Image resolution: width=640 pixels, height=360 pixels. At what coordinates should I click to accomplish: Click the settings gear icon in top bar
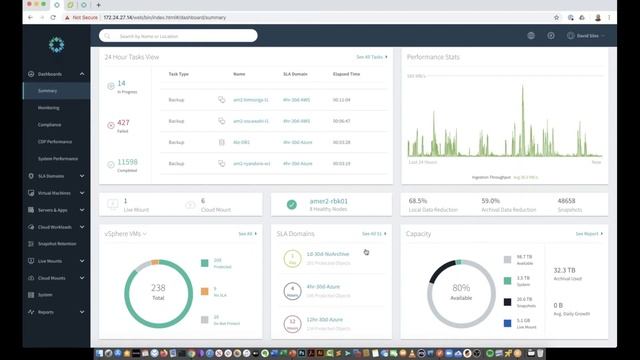click(551, 36)
